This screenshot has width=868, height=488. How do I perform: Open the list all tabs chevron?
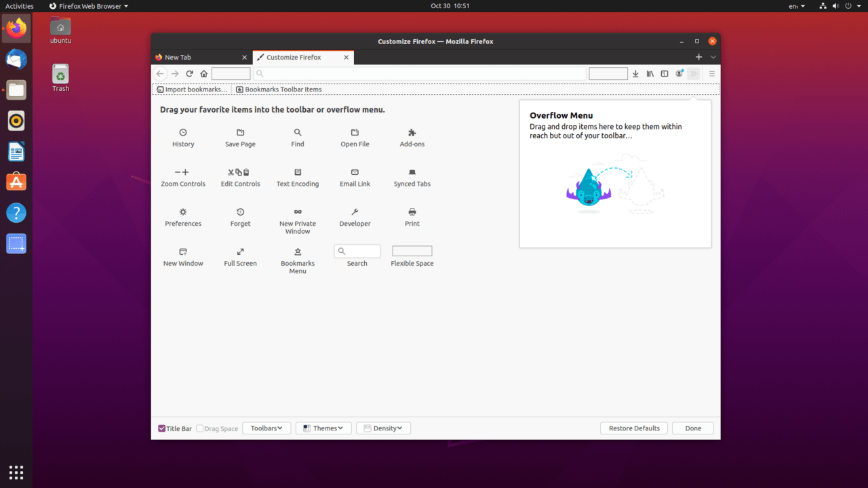pyautogui.click(x=713, y=58)
